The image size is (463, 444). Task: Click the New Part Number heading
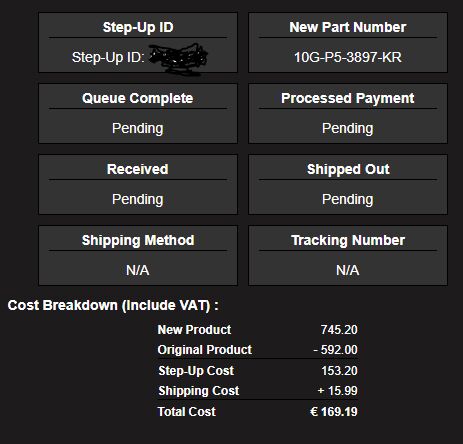coord(348,27)
